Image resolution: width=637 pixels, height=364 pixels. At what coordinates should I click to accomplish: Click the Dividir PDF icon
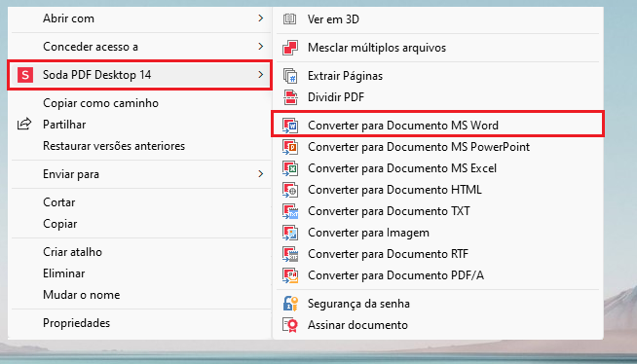(x=290, y=97)
